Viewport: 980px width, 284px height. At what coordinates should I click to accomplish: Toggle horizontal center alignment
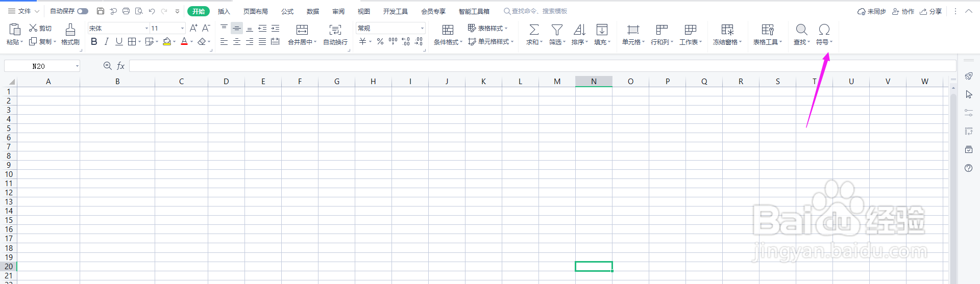[x=237, y=42]
